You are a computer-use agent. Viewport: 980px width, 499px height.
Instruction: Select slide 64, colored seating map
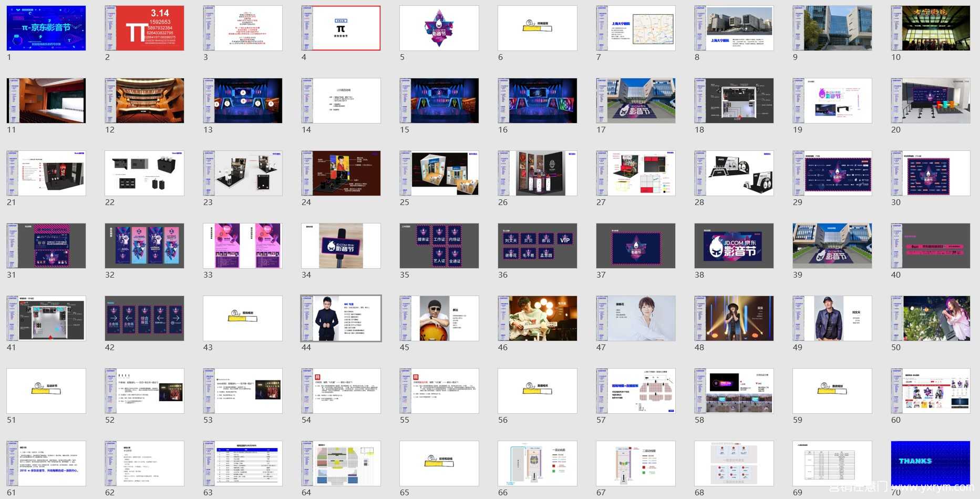coord(341,464)
